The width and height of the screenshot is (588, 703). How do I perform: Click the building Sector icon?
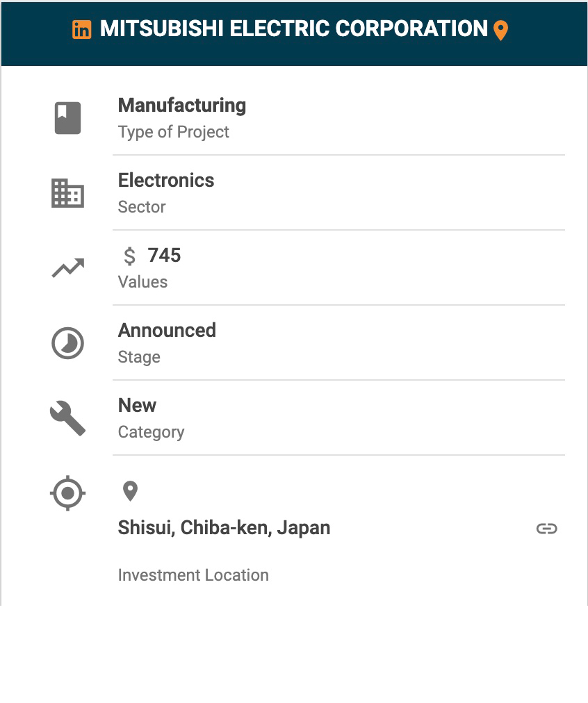pos(67,193)
